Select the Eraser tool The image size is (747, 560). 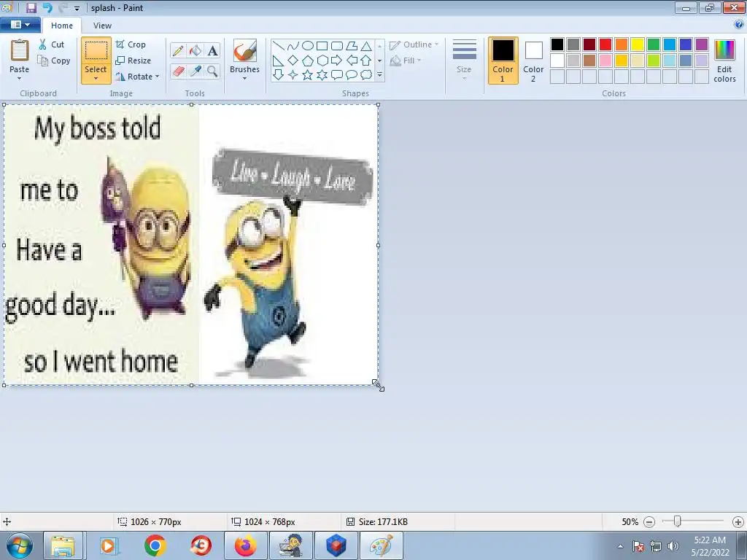178,71
